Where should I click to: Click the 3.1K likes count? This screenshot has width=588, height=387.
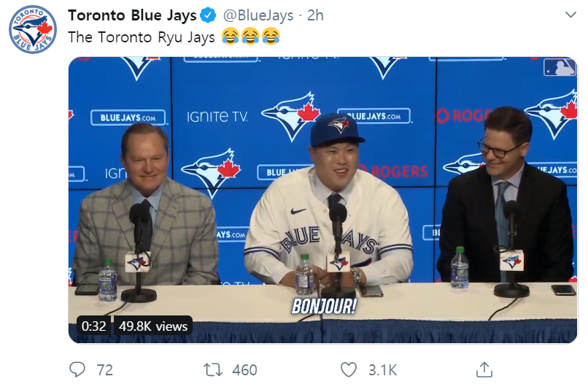(382, 370)
